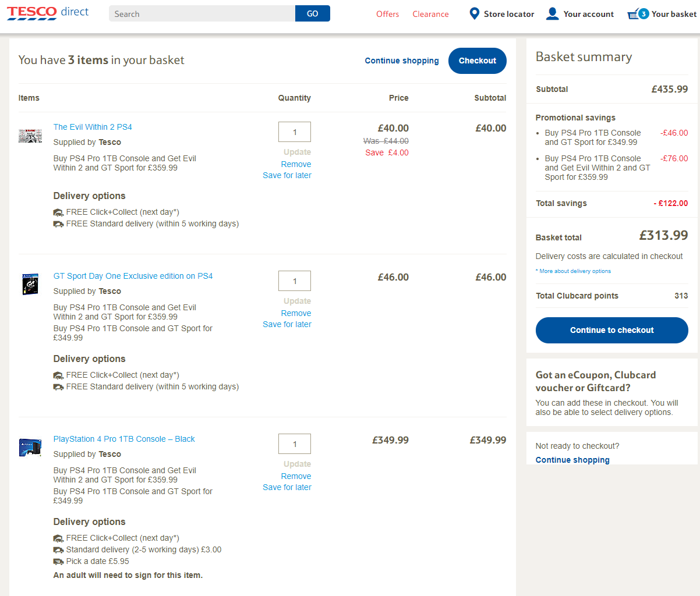The height and width of the screenshot is (596, 700).
Task: Click the Checkout button at the top
Action: pyautogui.click(x=478, y=61)
